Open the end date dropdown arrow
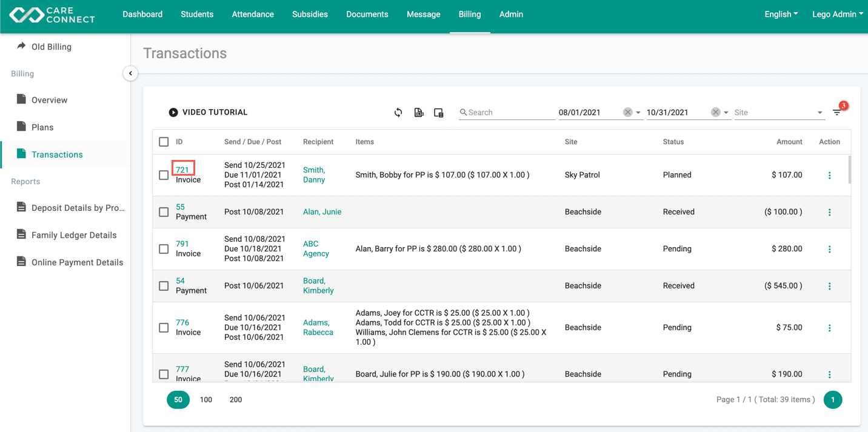 click(726, 113)
